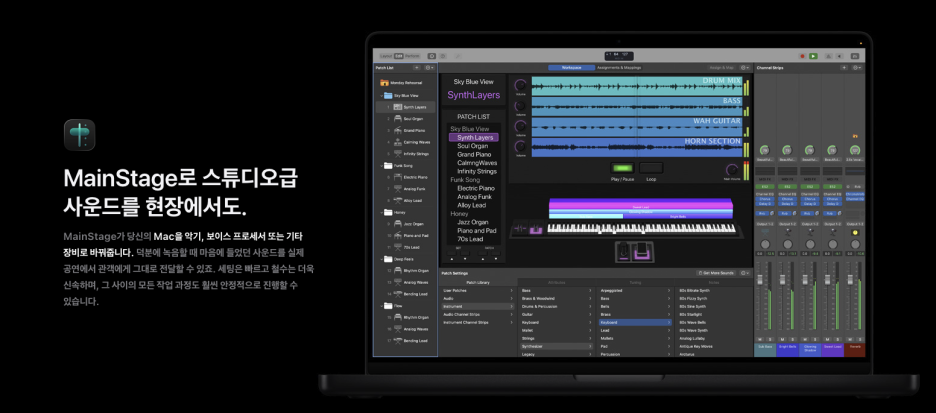Open gear dropdown next to Assign & Map
Screen dimensions: 936x413
click(745, 68)
